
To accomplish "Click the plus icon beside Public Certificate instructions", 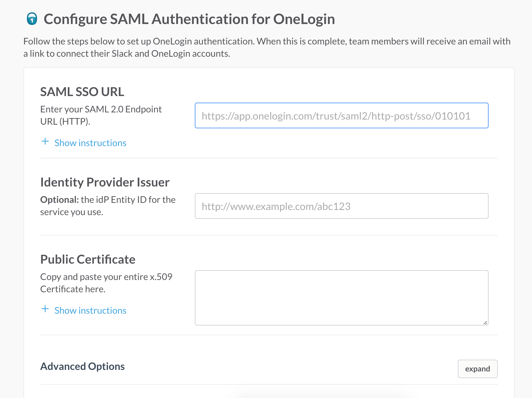I will (x=45, y=309).
